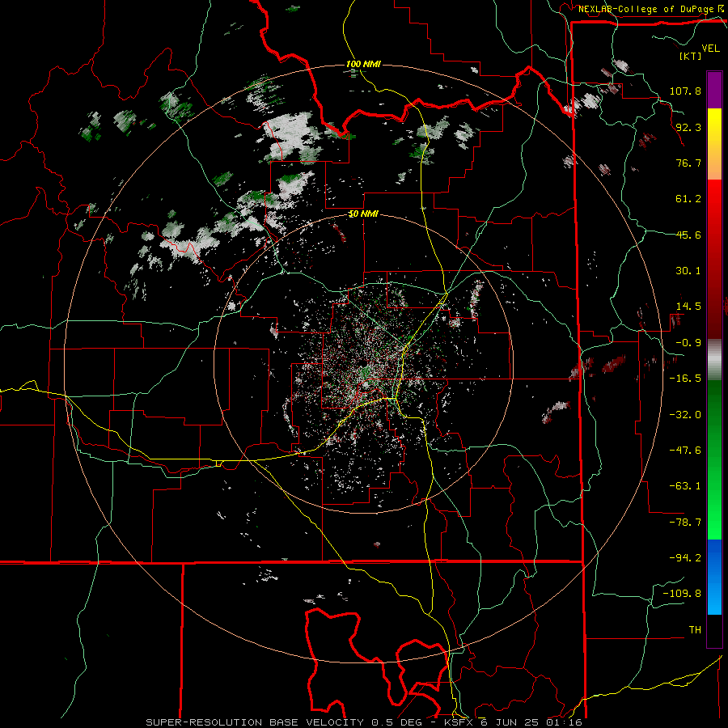Click the 'KSFX 6 JUN 25 01:16' timestamp

click(513, 722)
